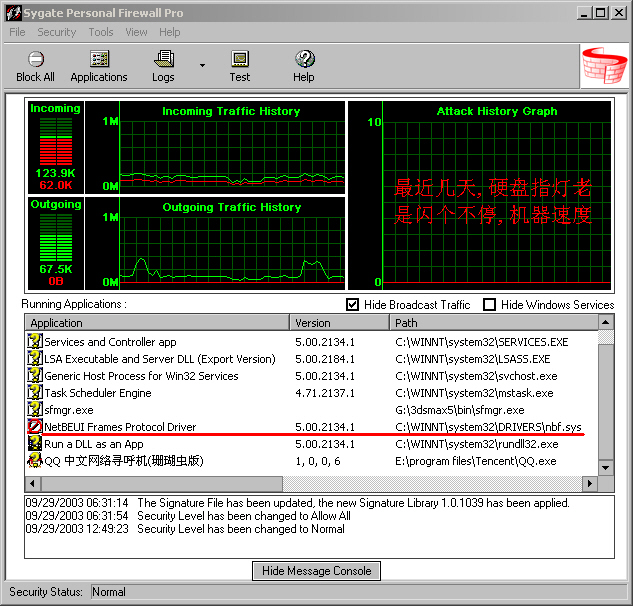Click version 1, 0, 0, 6 cell
This screenshot has width=633, height=606.
[x=318, y=461]
